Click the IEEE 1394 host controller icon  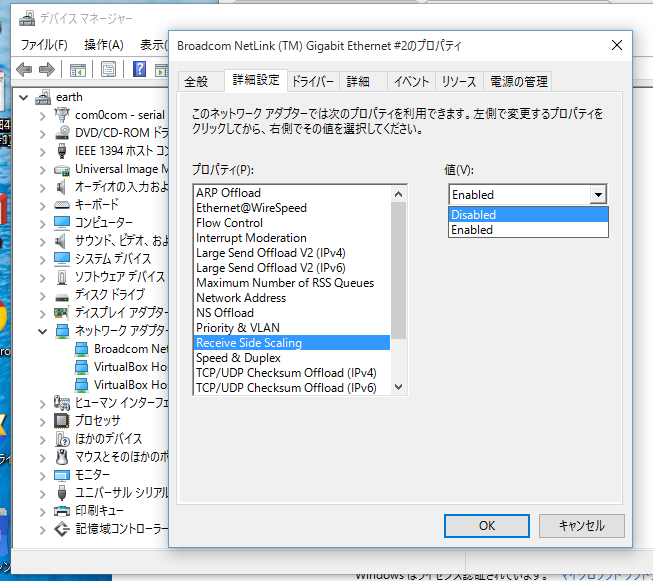tap(62, 151)
